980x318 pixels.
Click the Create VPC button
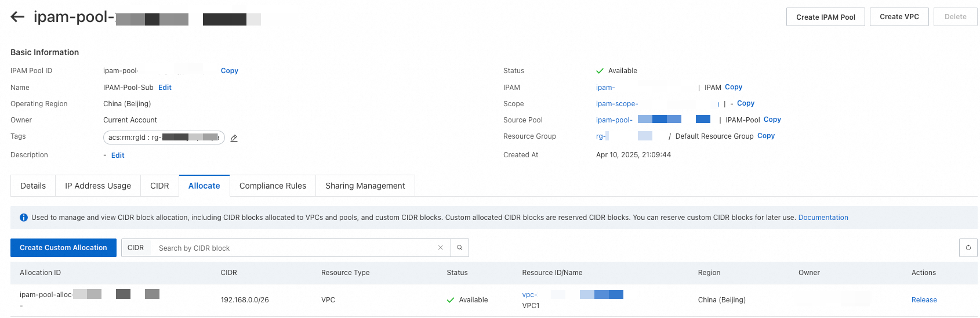(x=899, y=17)
